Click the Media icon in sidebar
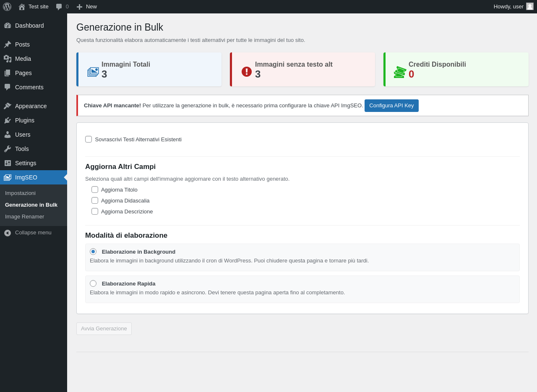This screenshot has height=392, width=537. tap(8, 59)
